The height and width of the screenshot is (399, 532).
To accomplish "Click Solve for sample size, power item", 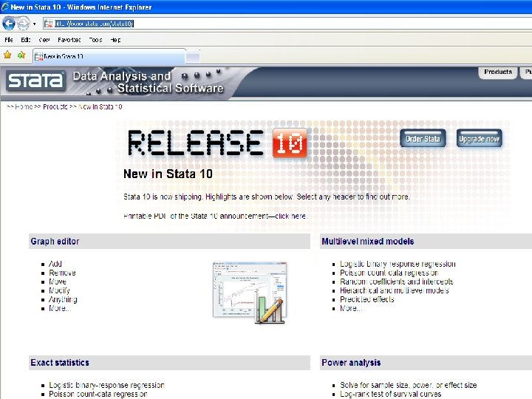I will pos(409,385).
